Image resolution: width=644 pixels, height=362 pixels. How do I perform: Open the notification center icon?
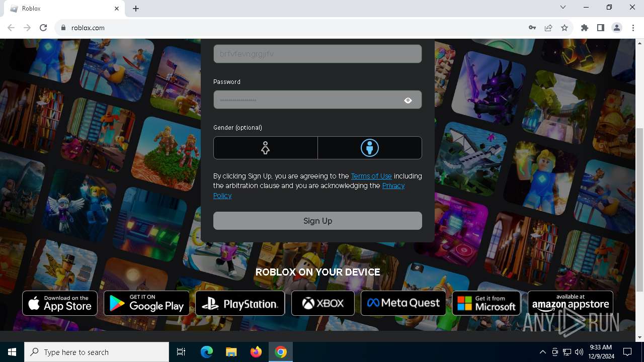pyautogui.click(x=627, y=352)
